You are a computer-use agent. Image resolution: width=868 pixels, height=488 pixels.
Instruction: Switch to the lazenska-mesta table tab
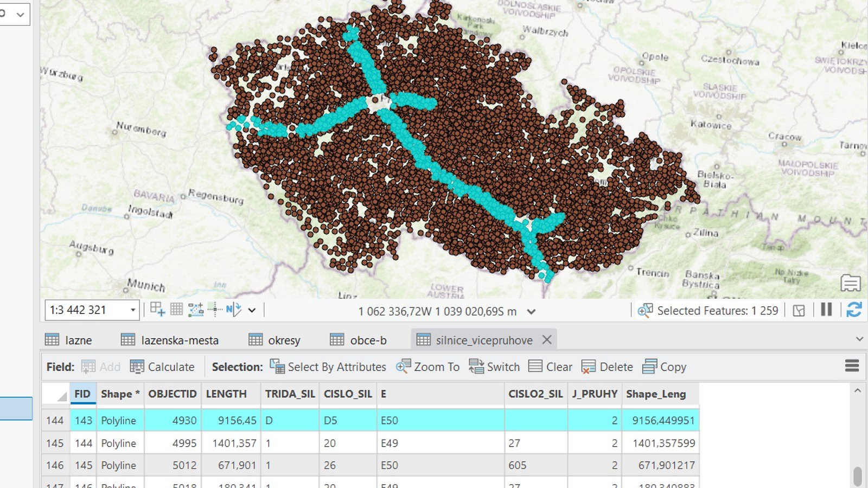click(170, 340)
